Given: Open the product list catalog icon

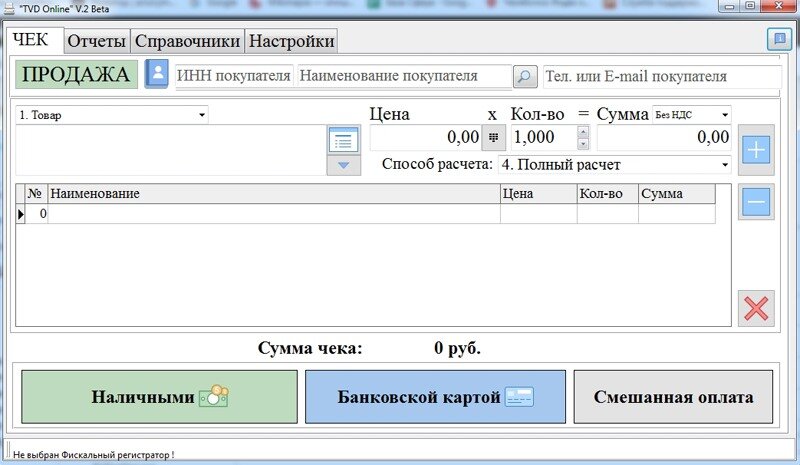Looking at the screenshot, I should click(343, 140).
